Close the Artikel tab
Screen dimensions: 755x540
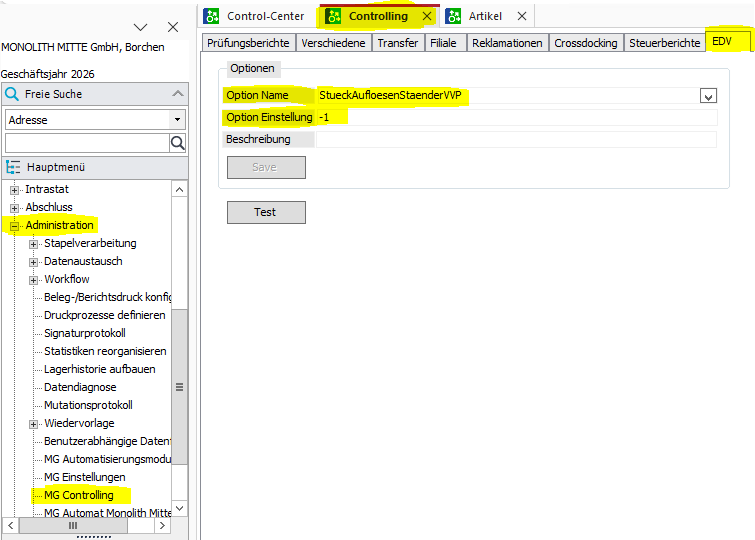pyautogui.click(x=522, y=16)
